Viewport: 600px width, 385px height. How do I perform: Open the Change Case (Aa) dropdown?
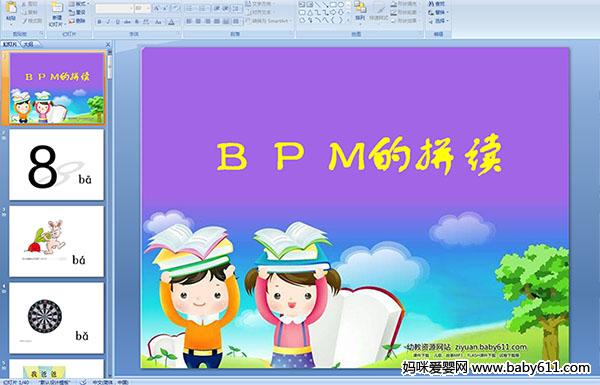click(x=158, y=22)
